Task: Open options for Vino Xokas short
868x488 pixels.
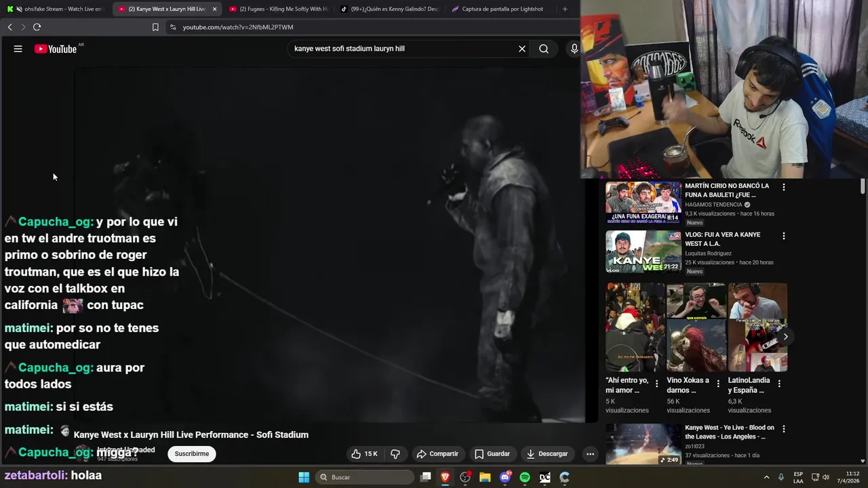Action: click(718, 384)
